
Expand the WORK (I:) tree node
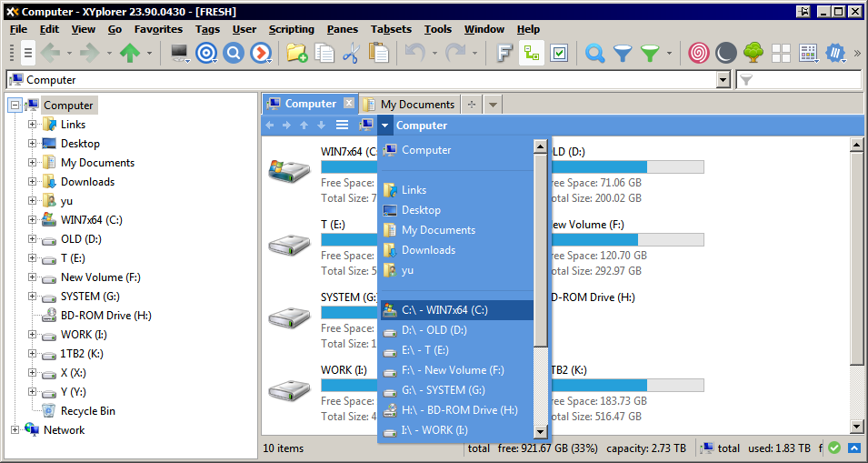pyautogui.click(x=32, y=335)
